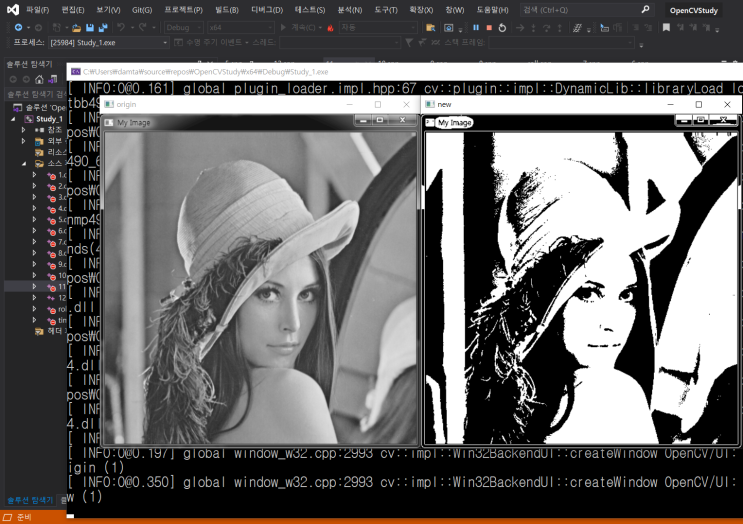743x524 pixels.
Task: Maximize the new image window
Action: coord(698,104)
